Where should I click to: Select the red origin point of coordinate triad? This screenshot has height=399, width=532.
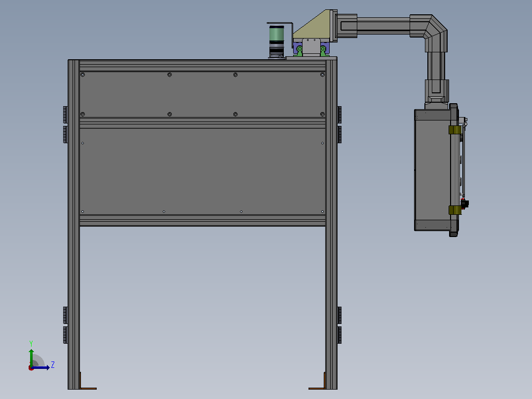pos(31,368)
